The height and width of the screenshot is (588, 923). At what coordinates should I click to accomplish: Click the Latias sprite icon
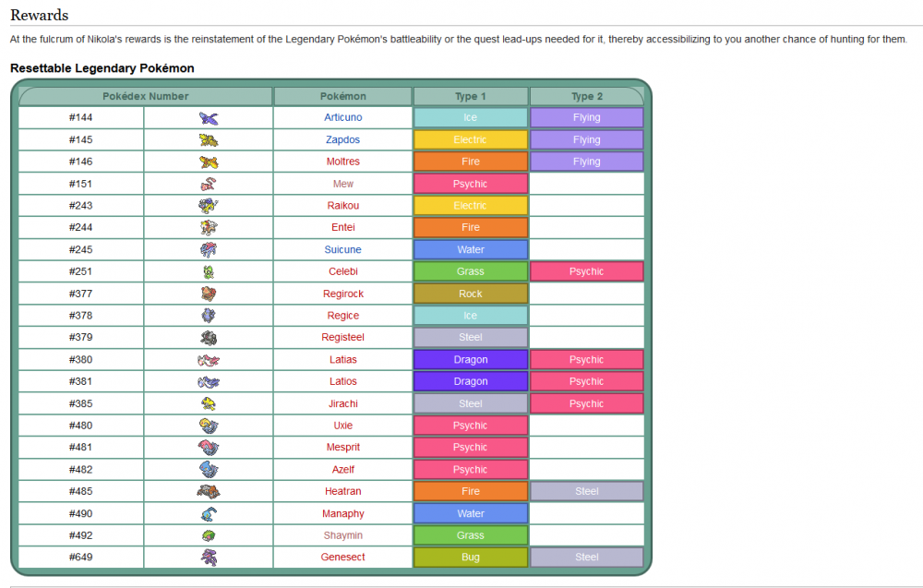click(209, 360)
